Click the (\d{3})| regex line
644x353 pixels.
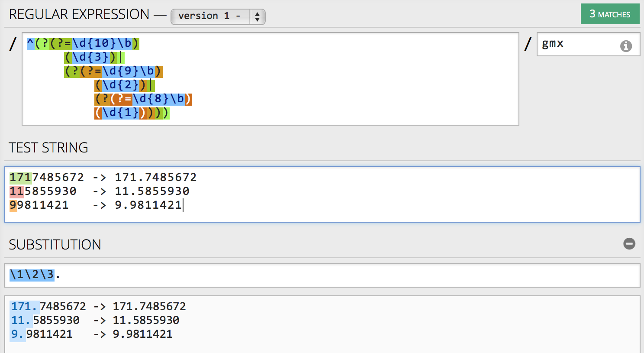(94, 58)
